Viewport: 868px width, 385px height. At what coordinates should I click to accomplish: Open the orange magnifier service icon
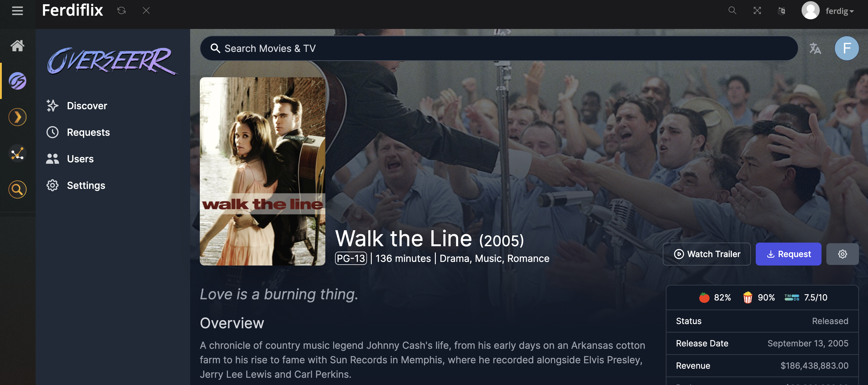(18, 189)
